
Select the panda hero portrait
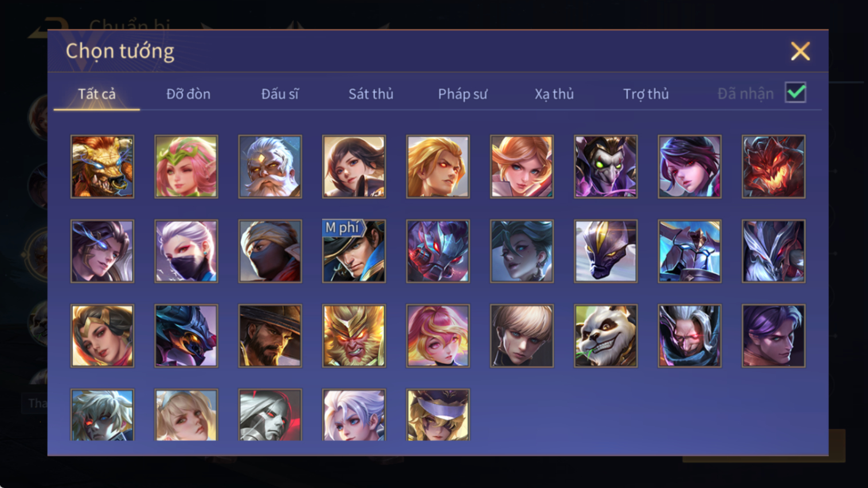point(605,336)
